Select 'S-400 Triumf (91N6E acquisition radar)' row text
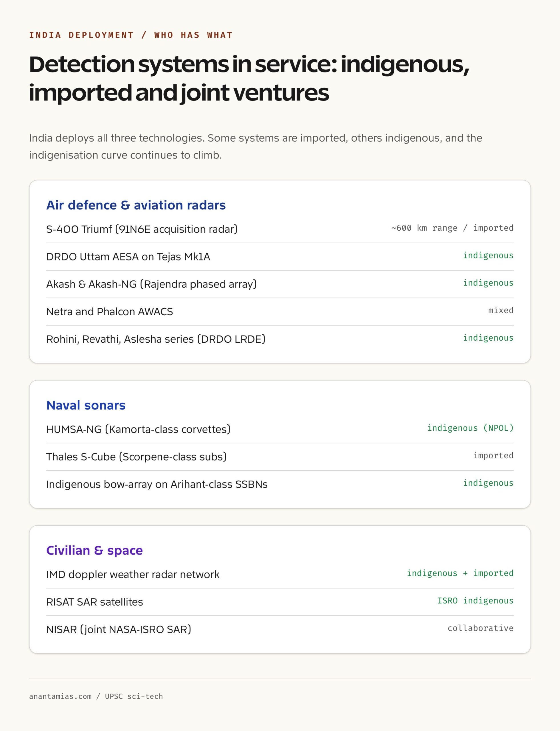 pos(142,229)
